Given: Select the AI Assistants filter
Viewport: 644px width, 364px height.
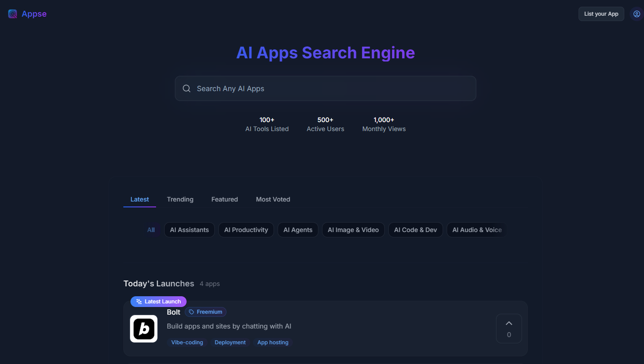Looking at the screenshot, I should pos(189,229).
